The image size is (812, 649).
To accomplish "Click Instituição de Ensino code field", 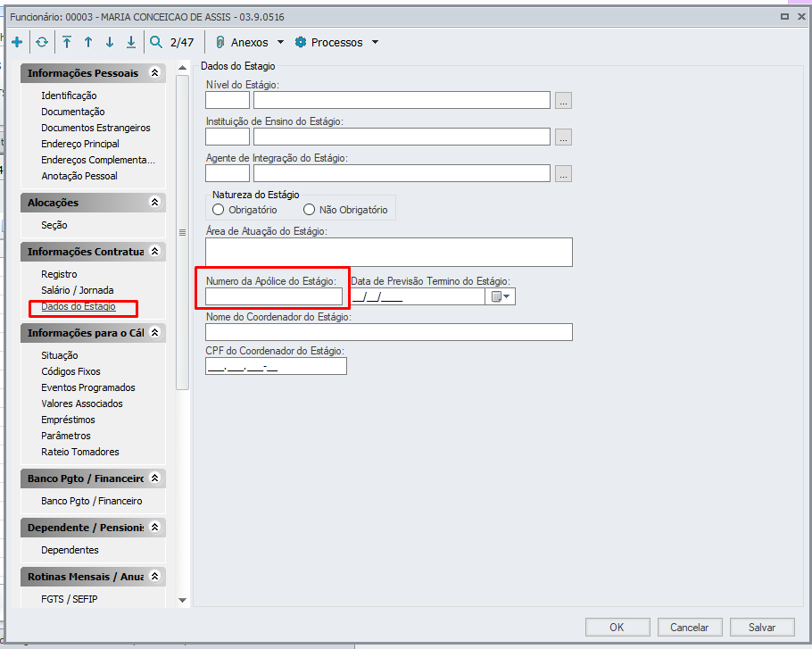I will [x=228, y=137].
